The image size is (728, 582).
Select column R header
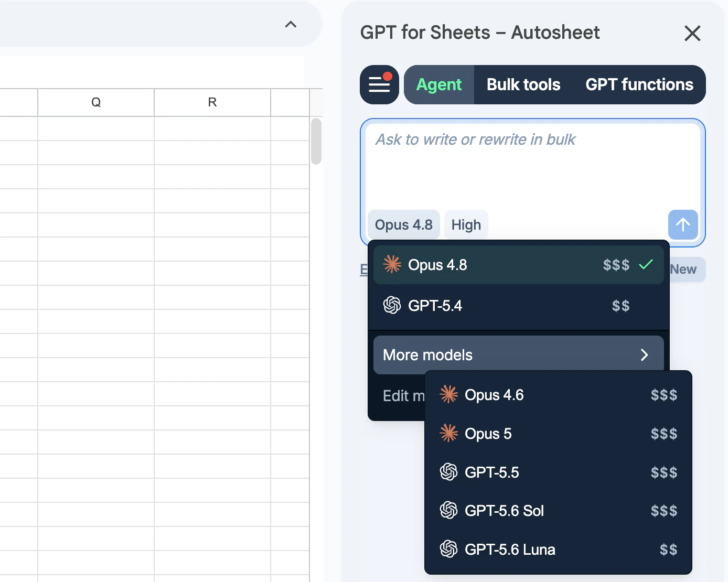(x=212, y=102)
